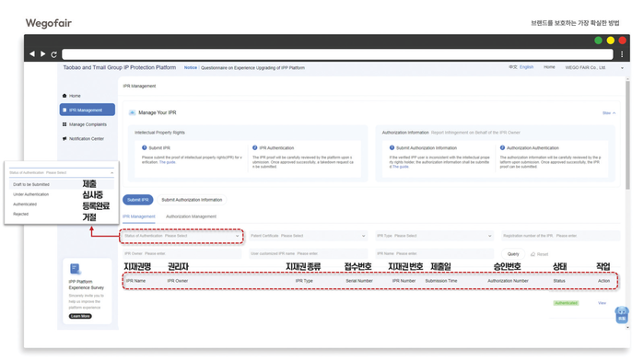Click the Manage Your IPR icon
The height and width of the screenshot is (362, 644).
pos(133,112)
